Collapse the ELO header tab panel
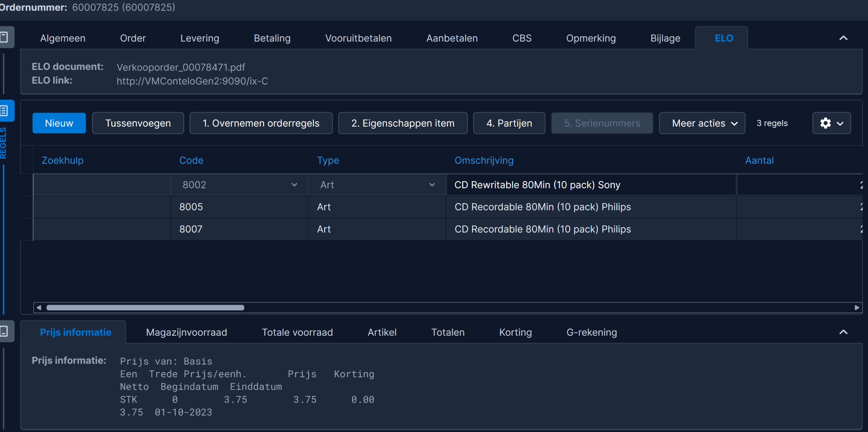The image size is (868, 432). [843, 38]
